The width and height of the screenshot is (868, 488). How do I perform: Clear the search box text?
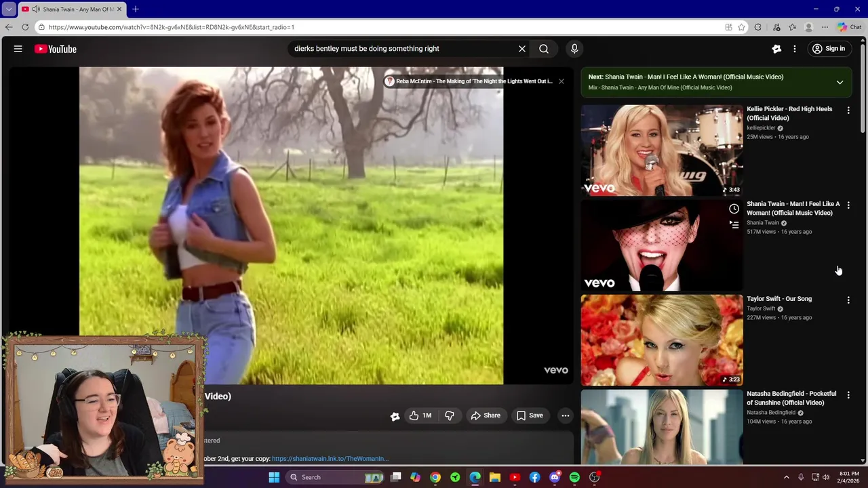pyautogui.click(x=522, y=49)
